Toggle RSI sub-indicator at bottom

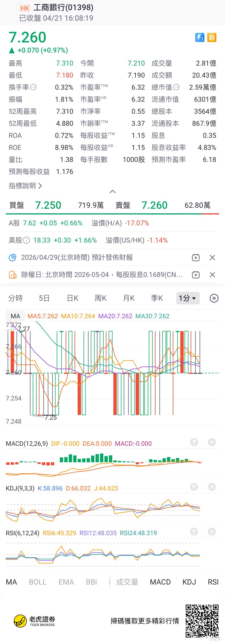tap(213, 582)
